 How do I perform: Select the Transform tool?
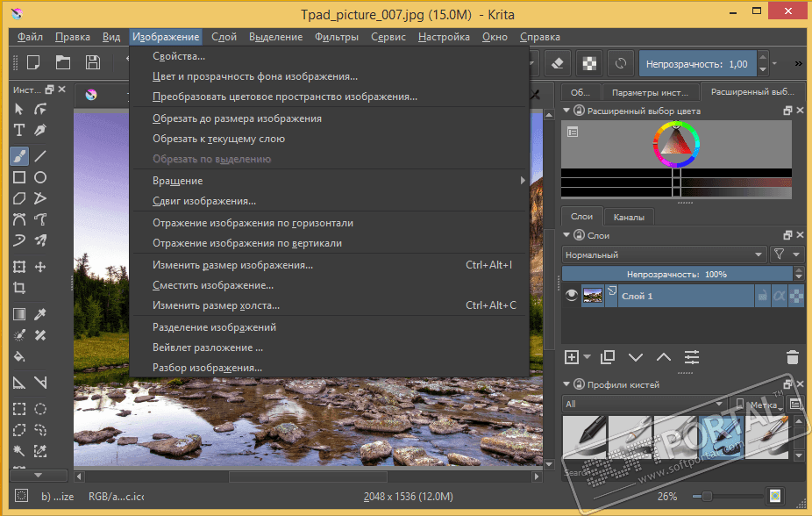coord(19,267)
